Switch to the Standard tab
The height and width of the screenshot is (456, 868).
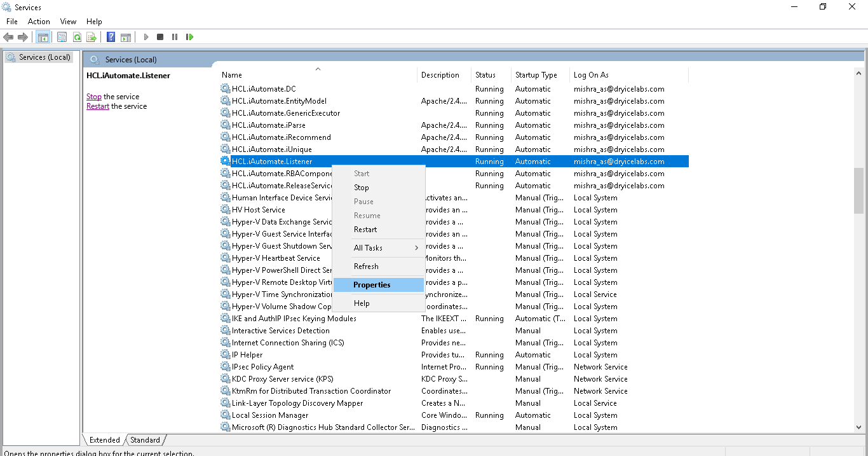146,439
